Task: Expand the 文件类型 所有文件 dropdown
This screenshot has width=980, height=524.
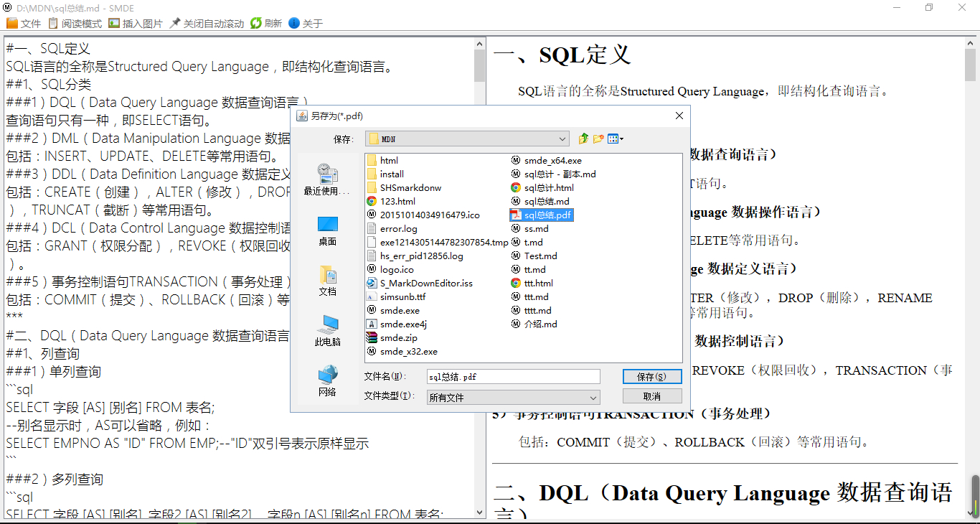Action: coord(593,397)
